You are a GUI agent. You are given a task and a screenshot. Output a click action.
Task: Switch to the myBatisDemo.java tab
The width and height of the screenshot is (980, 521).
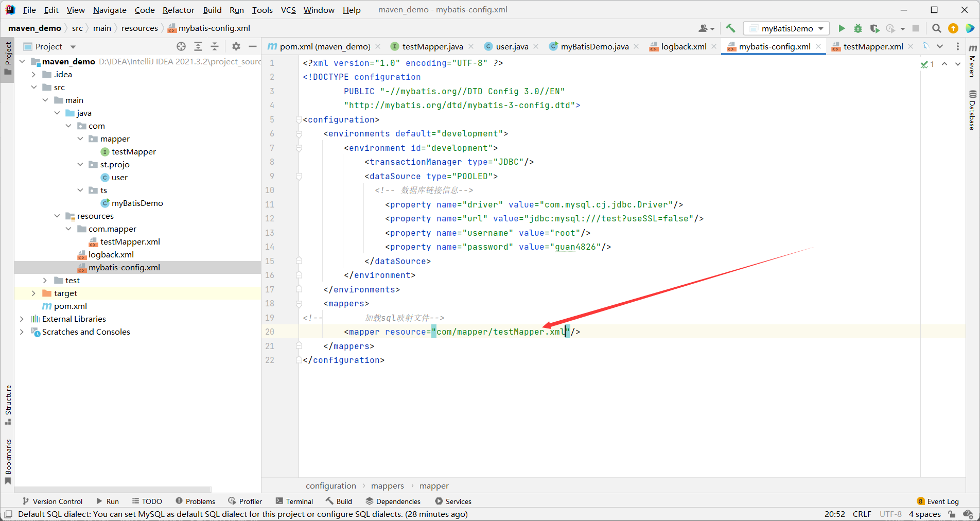[x=594, y=46]
